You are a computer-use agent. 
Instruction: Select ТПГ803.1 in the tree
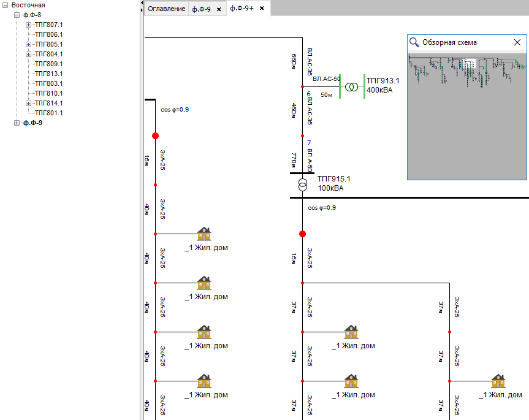click(x=49, y=83)
